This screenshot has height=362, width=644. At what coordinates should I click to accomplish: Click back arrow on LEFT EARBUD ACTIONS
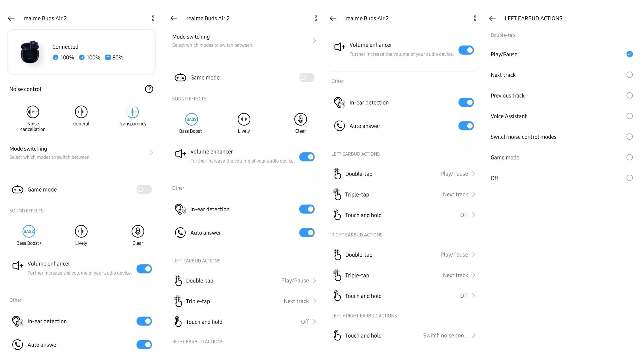point(492,18)
